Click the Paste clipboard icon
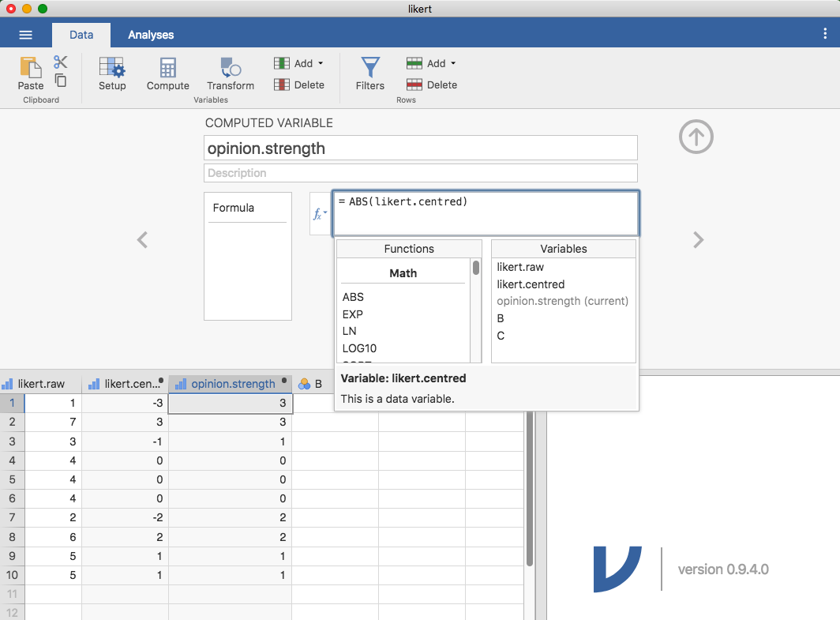 (31, 67)
